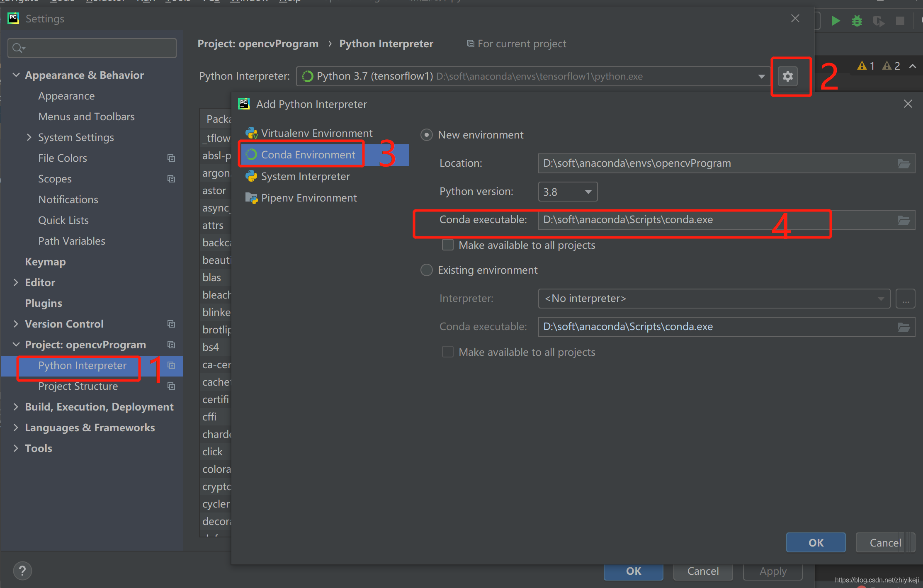
Task: Click OK in Add Python Interpreter dialog
Action: (x=816, y=542)
